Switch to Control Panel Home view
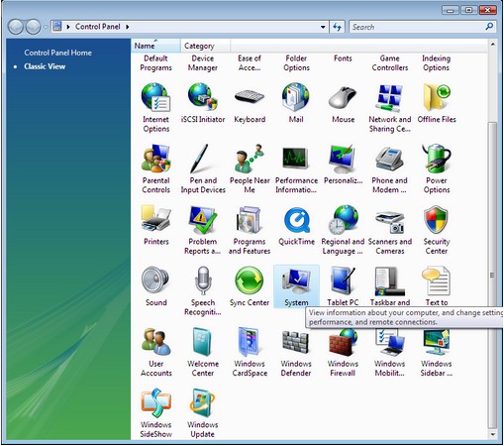This screenshot has height=446, width=504. coord(57,53)
